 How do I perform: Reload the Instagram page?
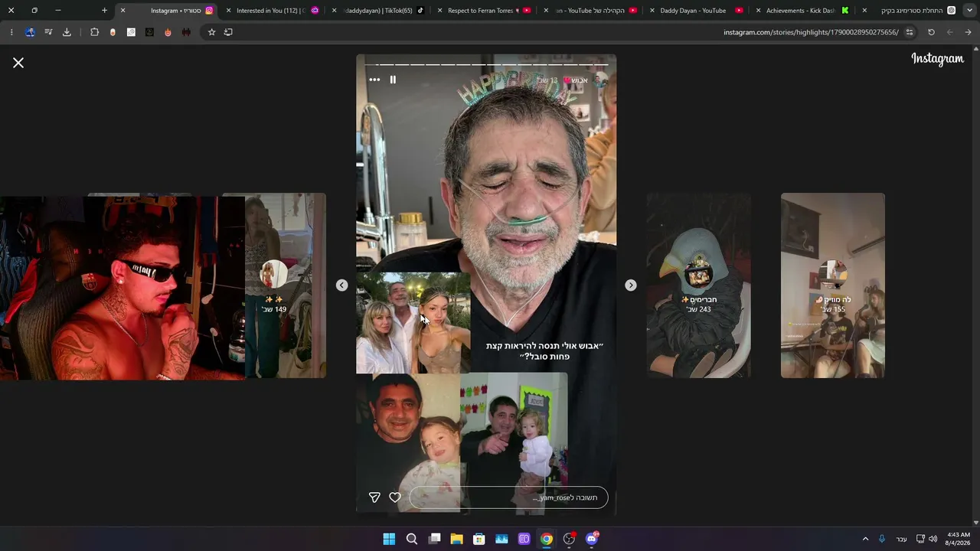point(931,32)
